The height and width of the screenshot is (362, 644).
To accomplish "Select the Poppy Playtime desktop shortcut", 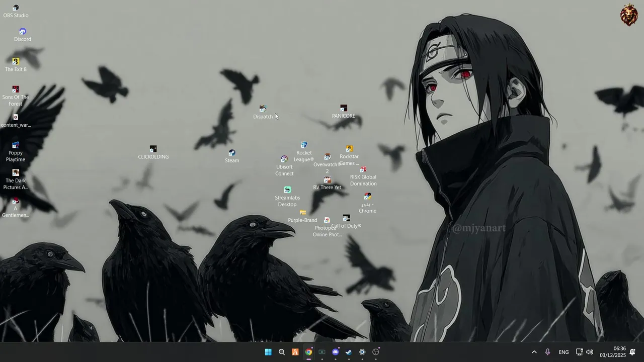I will pyautogui.click(x=16, y=152).
